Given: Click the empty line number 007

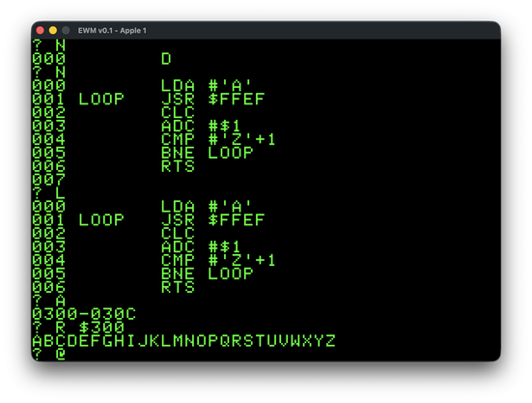Looking at the screenshot, I should click(48, 180).
